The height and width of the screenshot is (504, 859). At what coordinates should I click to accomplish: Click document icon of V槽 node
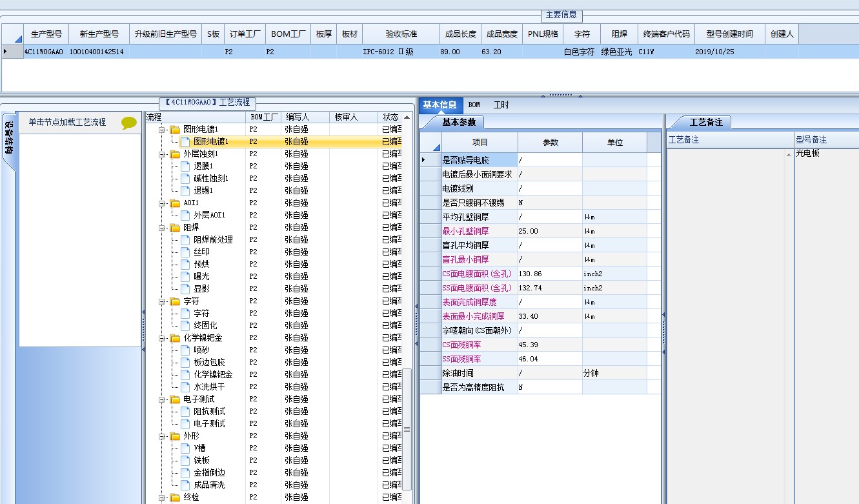click(x=185, y=449)
